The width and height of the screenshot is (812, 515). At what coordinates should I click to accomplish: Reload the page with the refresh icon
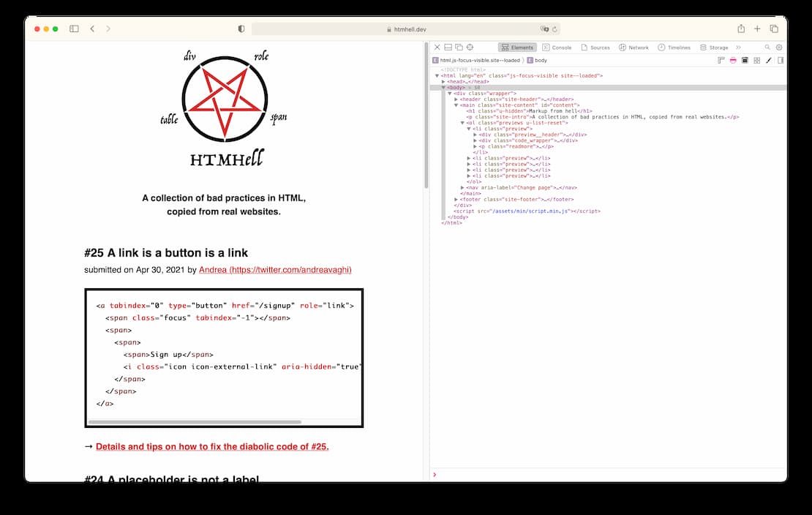[x=555, y=29]
